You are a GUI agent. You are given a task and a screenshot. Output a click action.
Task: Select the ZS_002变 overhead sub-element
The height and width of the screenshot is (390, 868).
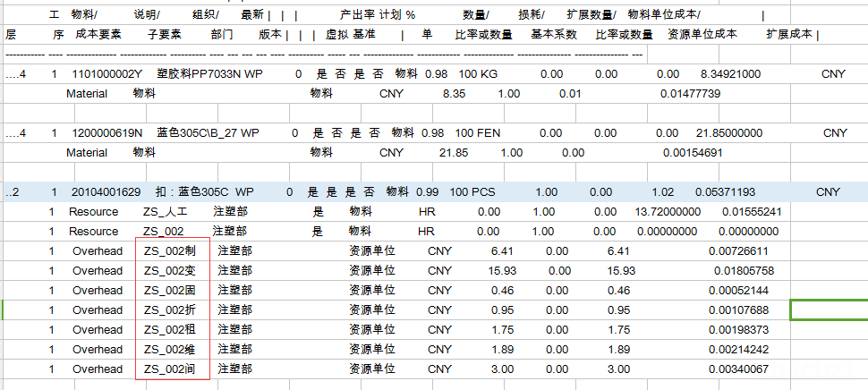169,271
